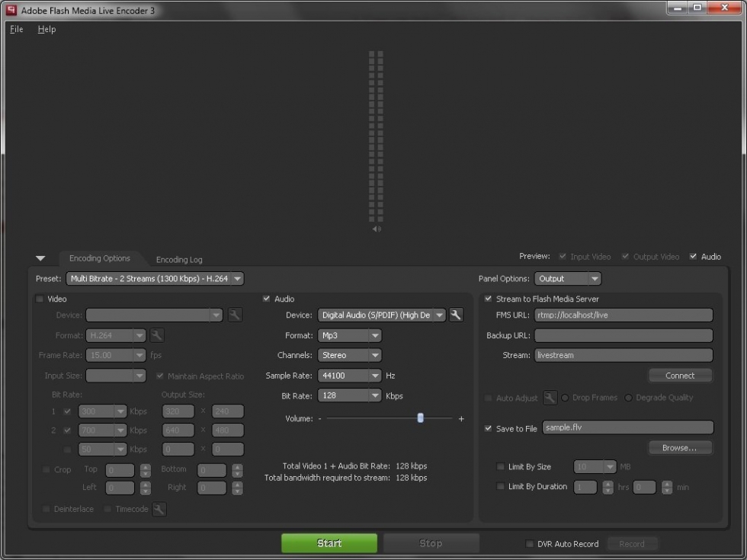Enable DVR Auto Record
747x560 pixels.
(529, 543)
